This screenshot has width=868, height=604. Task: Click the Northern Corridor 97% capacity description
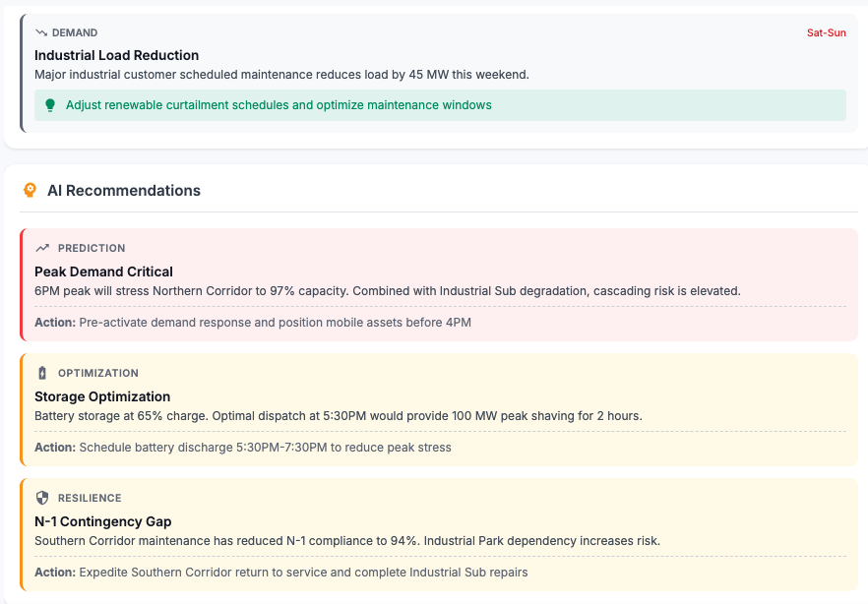(x=388, y=291)
